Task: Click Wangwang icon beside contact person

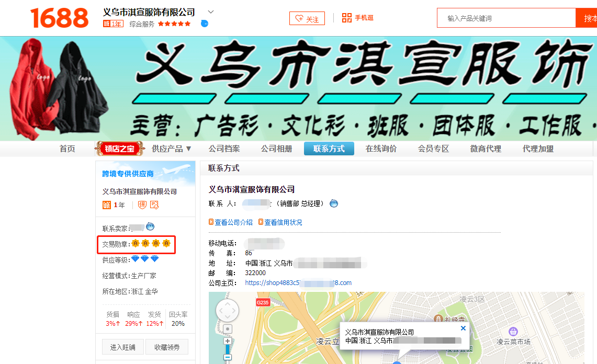Action: (x=334, y=203)
